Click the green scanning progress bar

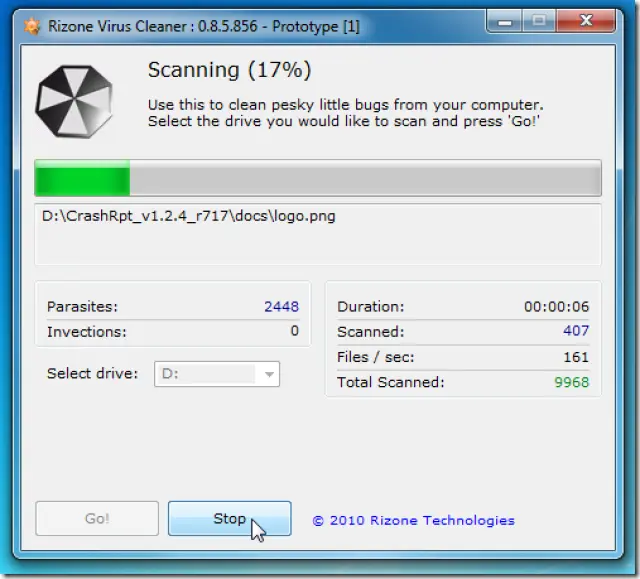click(318, 179)
